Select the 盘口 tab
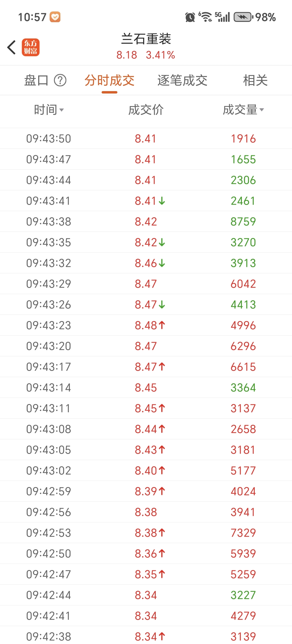The height and width of the screenshot is (644, 292). click(x=36, y=81)
